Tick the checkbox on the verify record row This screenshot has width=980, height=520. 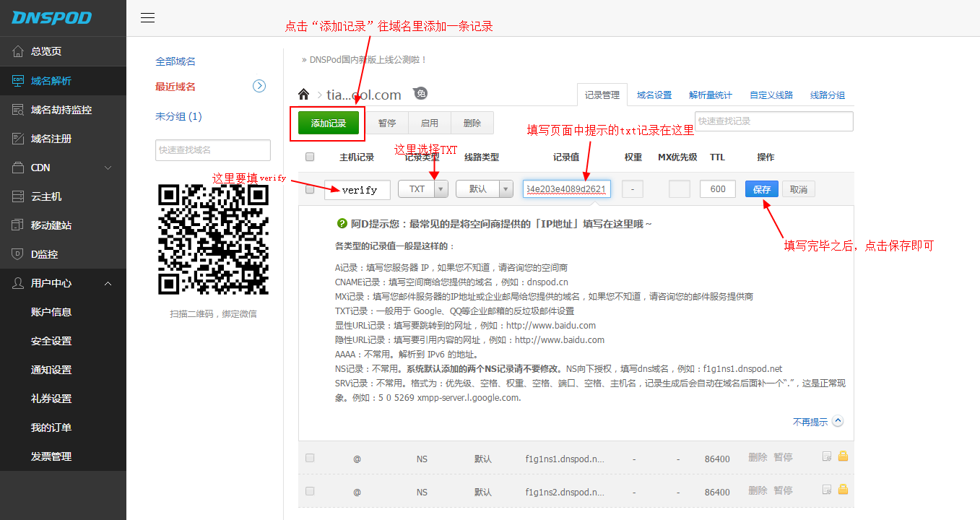click(310, 189)
